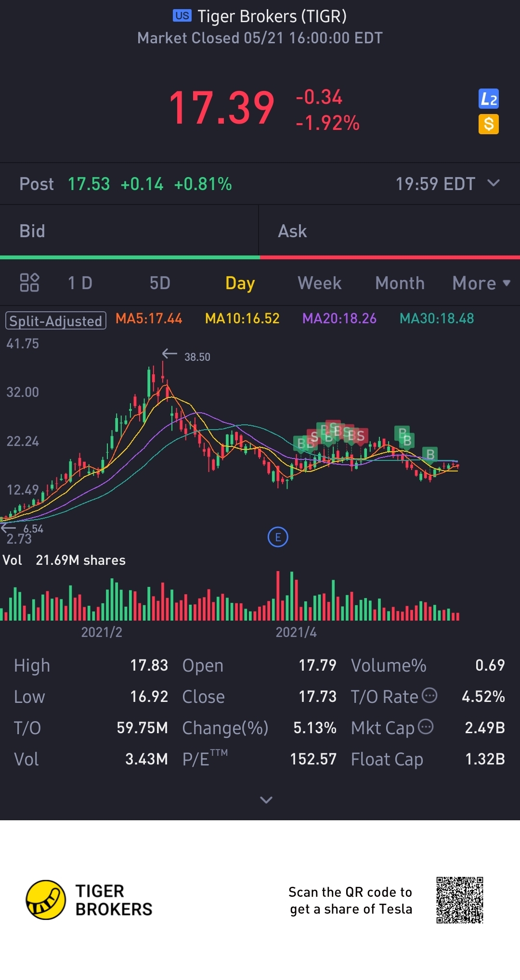
Task: Tap the Ask panel
Action: click(390, 231)
